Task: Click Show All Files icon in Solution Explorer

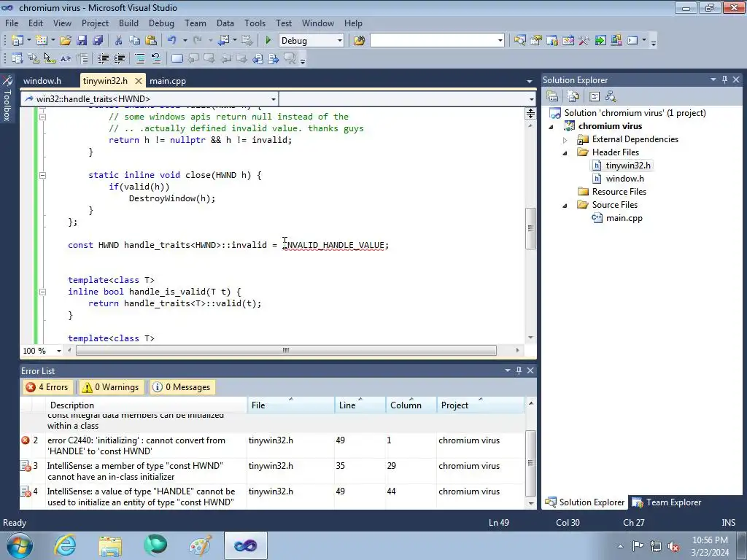Action: 573,96
